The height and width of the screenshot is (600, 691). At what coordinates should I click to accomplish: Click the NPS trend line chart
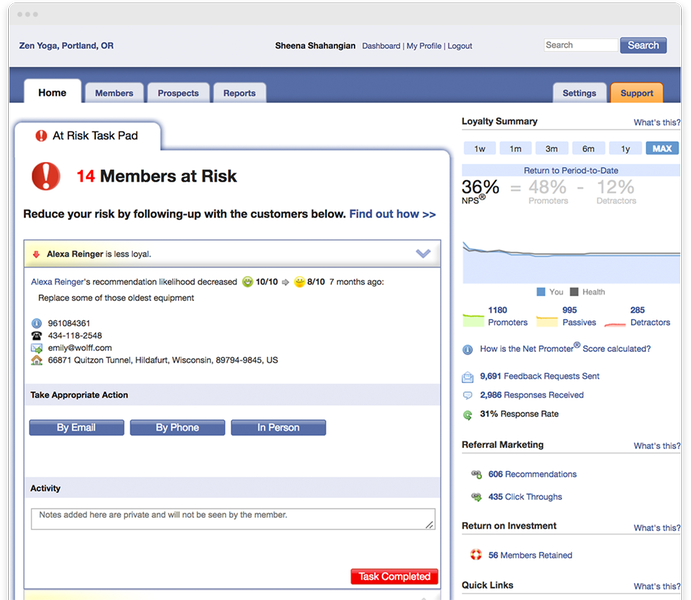(570, 260)
